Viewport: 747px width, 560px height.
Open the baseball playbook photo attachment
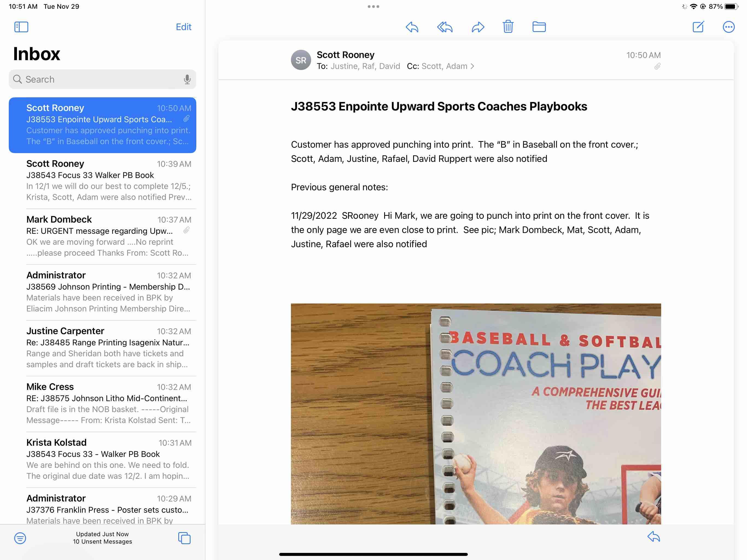click(475, 413)
